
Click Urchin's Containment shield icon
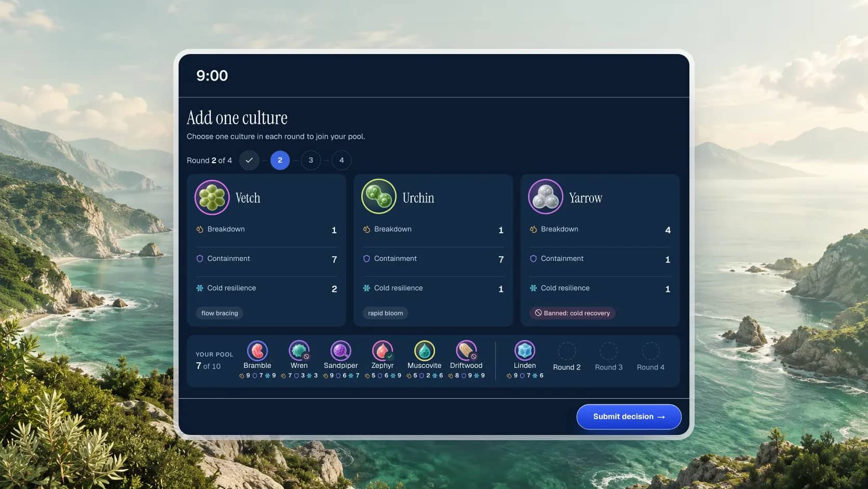(x=367, y=259)
